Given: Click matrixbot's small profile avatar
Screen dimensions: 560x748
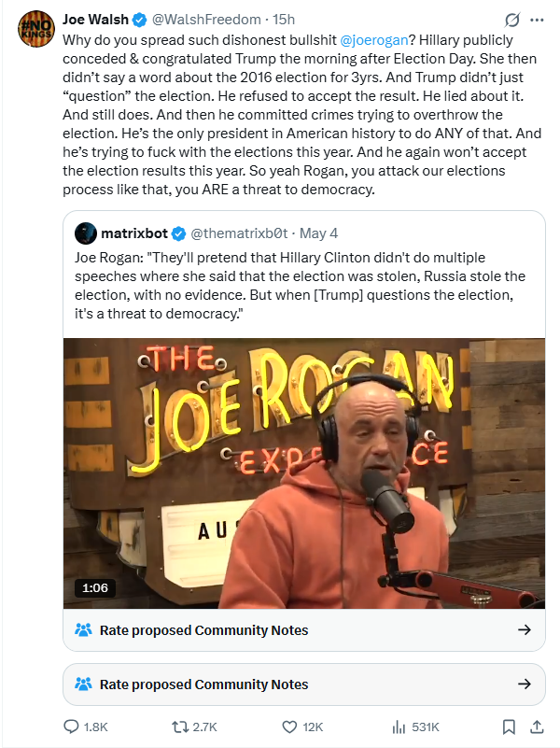Looking at the screenshot, I should [86, 233].
